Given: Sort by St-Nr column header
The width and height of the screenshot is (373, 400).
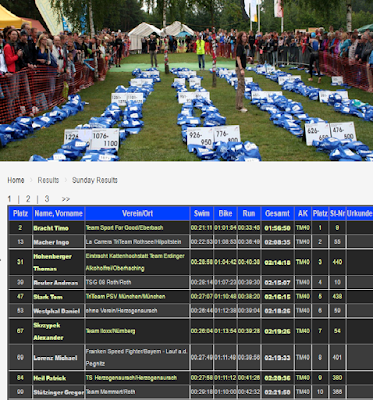Looking at the screenshot, I should point(337,213).
